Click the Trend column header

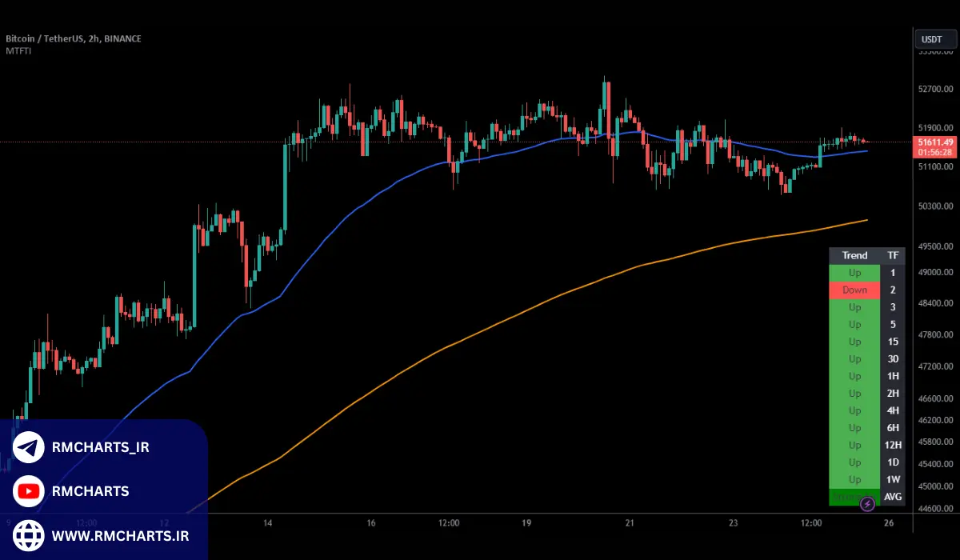point(854,256)
